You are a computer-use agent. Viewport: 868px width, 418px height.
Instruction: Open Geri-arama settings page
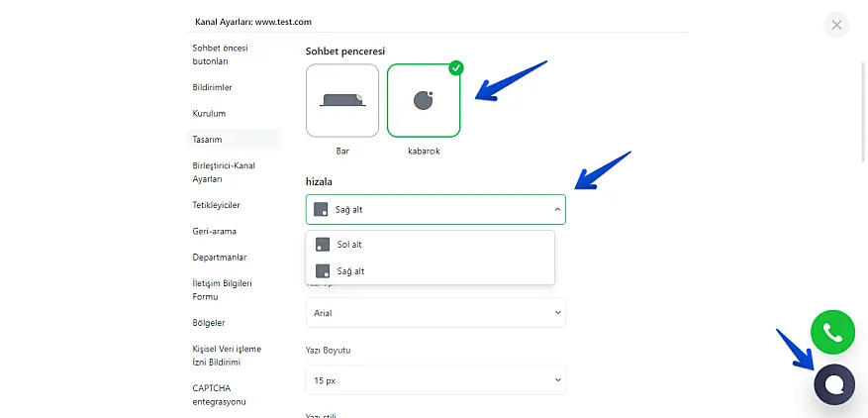[214, 231]
